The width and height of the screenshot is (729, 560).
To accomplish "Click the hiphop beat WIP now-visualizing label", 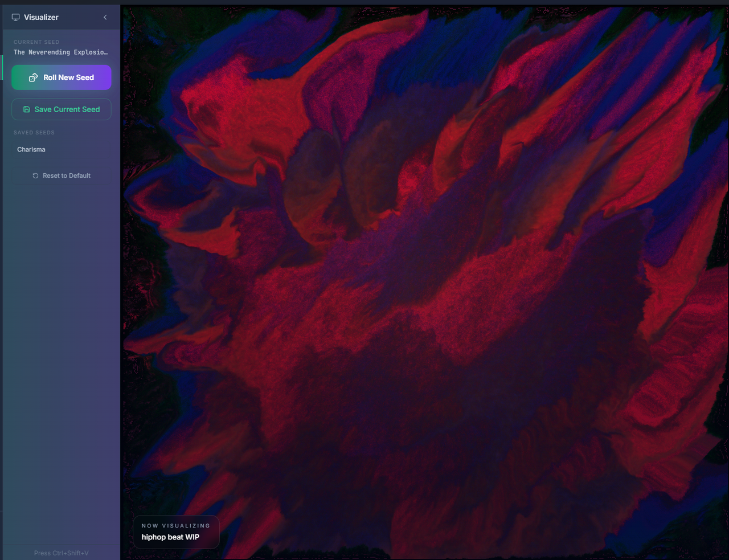I will pos(170,537).
